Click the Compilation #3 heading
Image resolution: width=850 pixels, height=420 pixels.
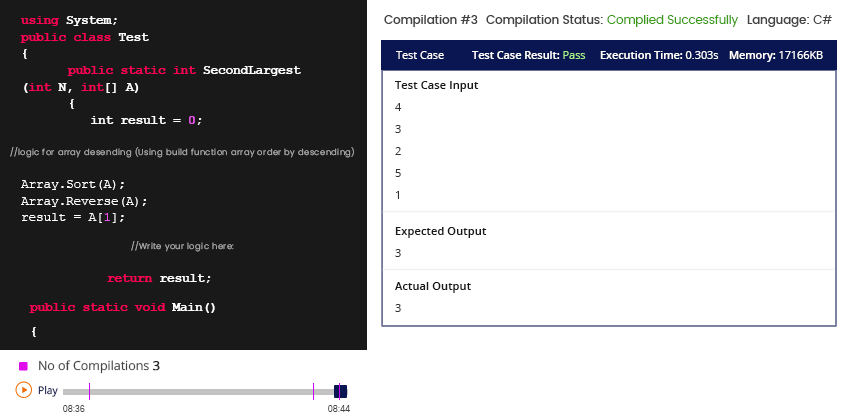pos(430,20)
